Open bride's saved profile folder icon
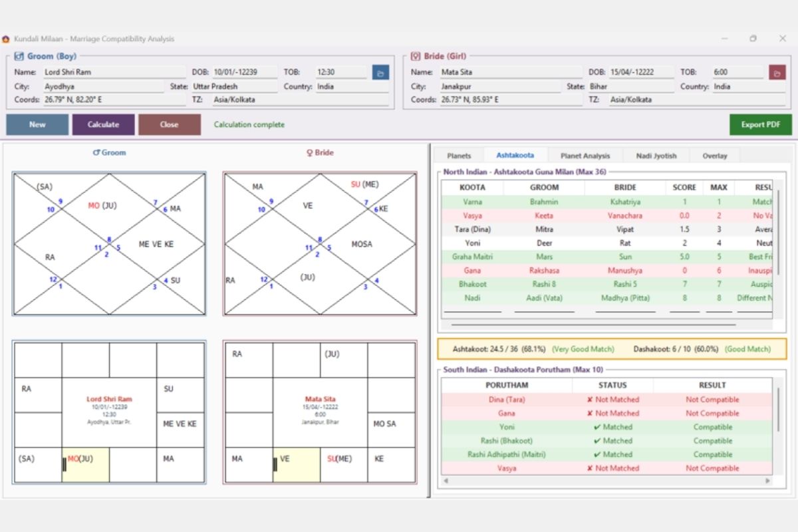The image size is (798, 532). [x=777, y=72]
